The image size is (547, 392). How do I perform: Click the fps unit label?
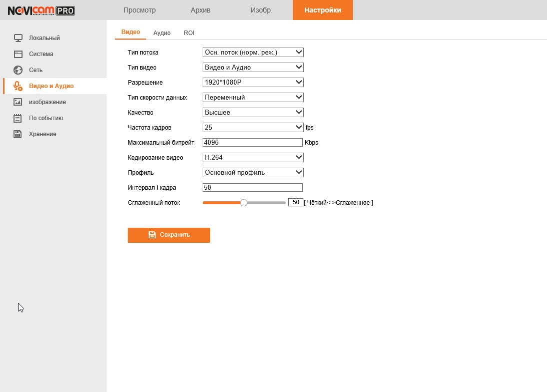309,128
